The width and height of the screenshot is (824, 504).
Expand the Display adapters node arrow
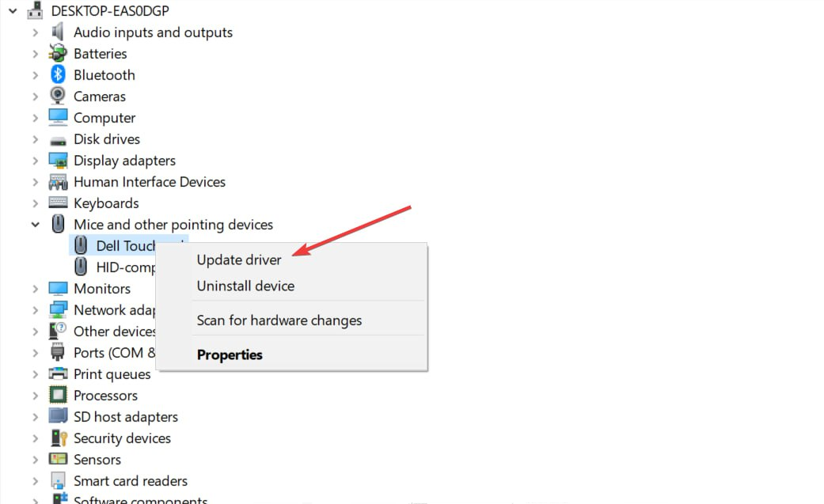tap(35, 161)
